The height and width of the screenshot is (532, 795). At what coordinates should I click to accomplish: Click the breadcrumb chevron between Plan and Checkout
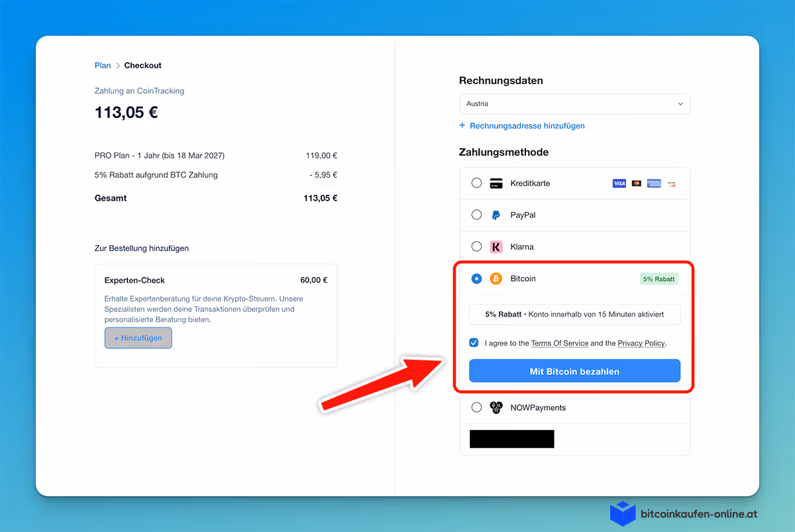[x=118, y=66]
